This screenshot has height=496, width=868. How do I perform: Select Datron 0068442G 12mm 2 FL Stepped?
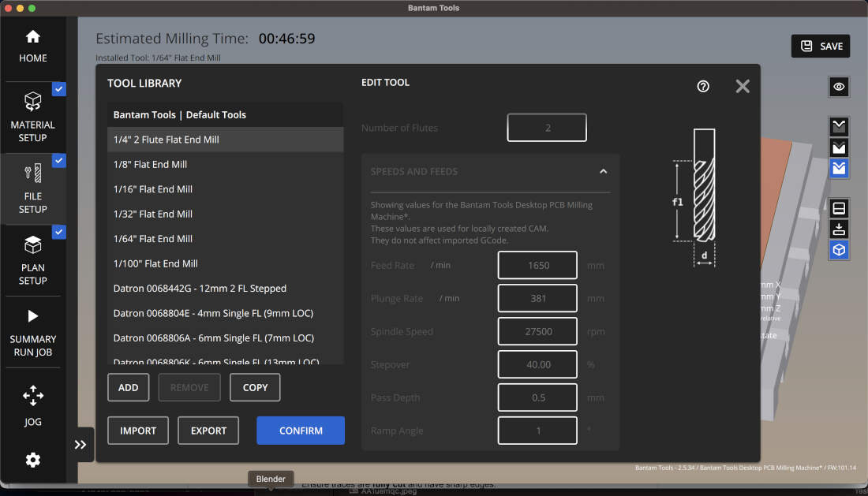point(226,289)
